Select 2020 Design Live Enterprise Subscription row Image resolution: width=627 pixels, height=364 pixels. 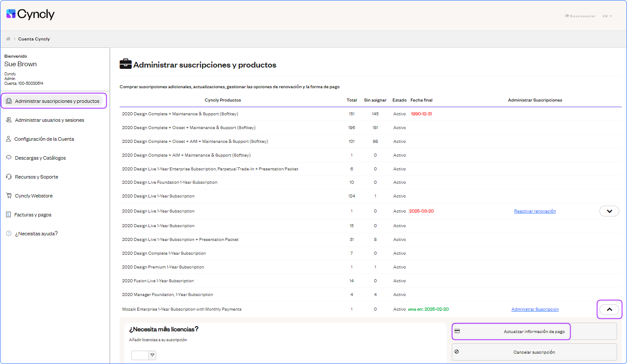tap(371, 169)
